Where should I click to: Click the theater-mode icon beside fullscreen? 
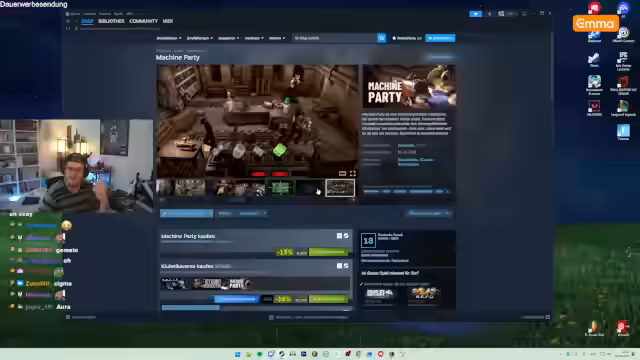point(342,173)
